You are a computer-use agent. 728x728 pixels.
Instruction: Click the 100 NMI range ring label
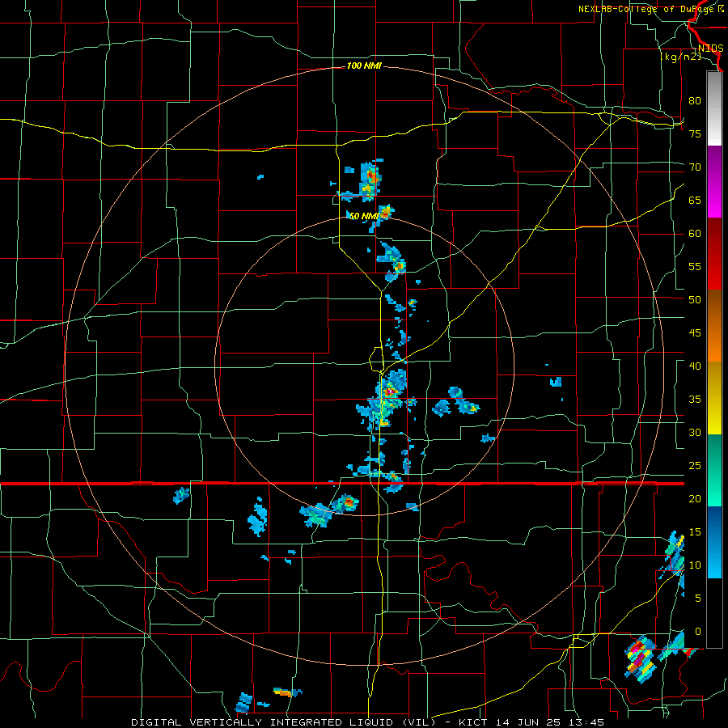[364, 66]
